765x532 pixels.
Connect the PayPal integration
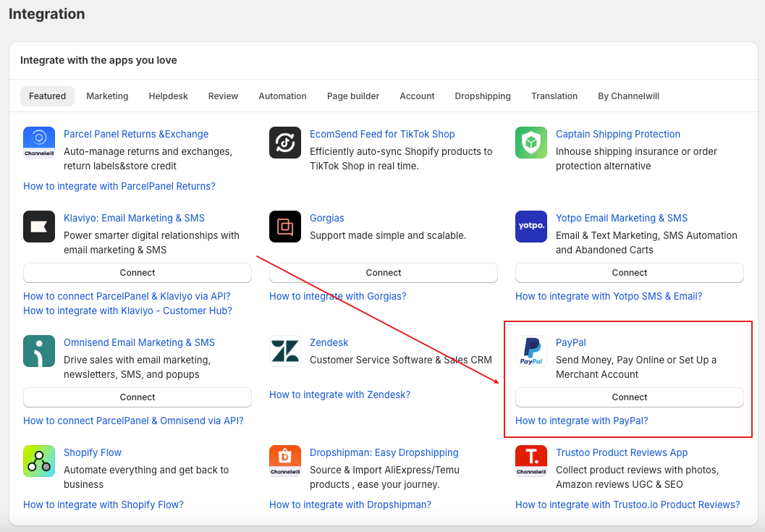(630, 397)
